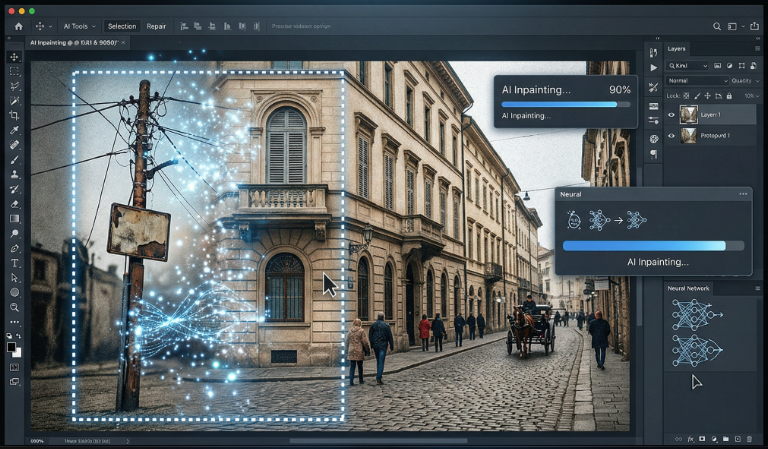Select the Move tool in the left toolbar

pyautogui.click(x=14, y=57)
